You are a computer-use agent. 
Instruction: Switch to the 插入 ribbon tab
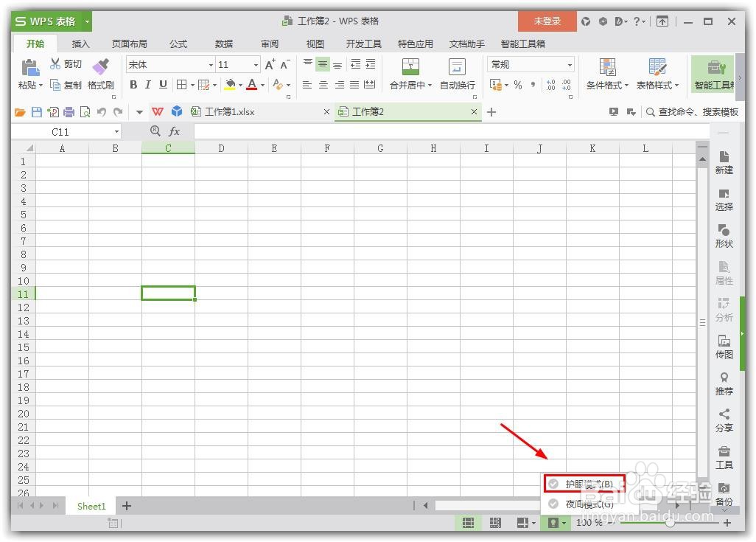point(81,44)
